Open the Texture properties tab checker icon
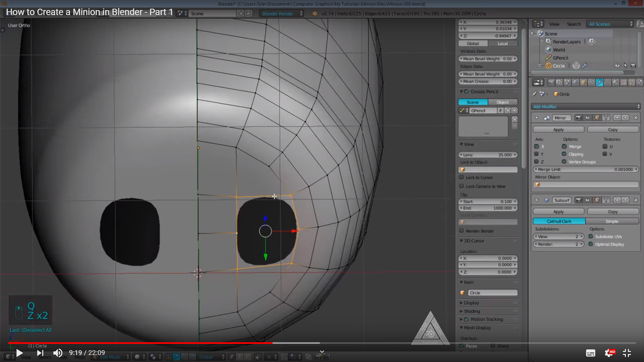 tap(623, 82)
